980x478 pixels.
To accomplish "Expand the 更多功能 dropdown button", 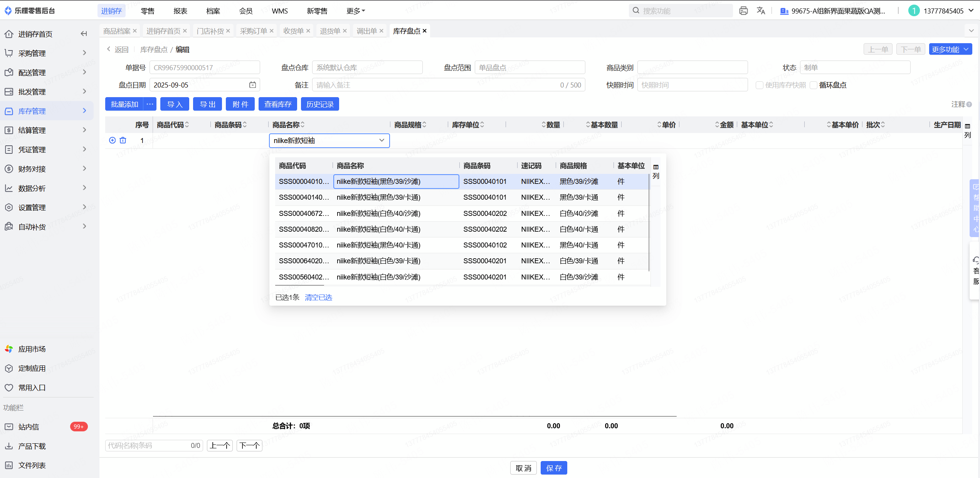I will [950, 49].
